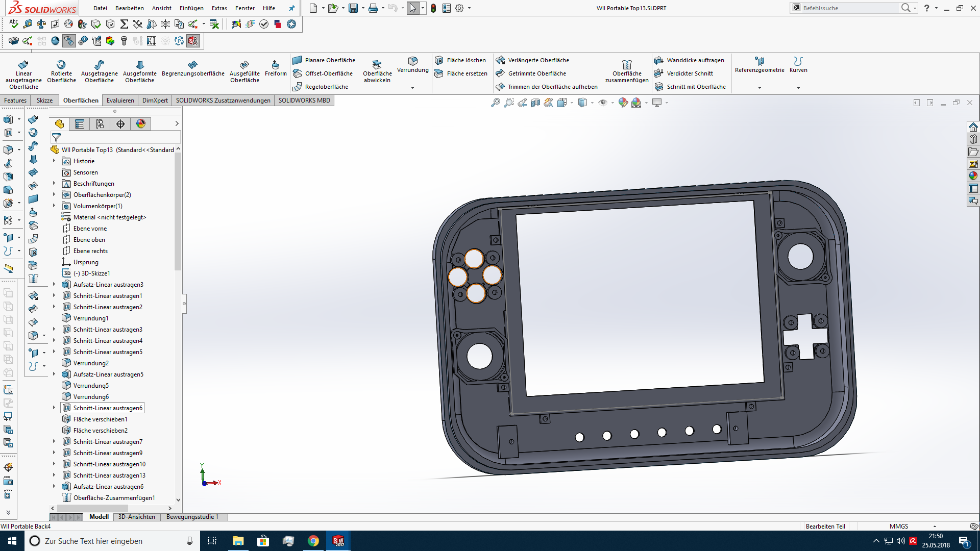
Task: Expand the Historie tree node
Action: point(54,161)
